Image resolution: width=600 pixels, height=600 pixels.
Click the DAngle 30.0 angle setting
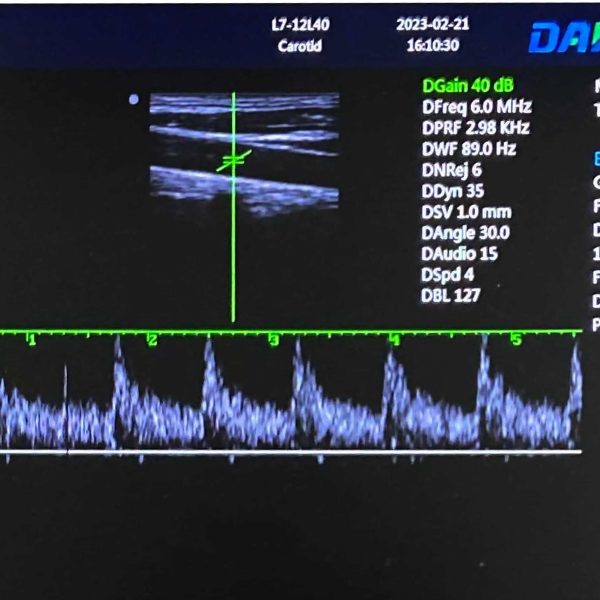[x=465, y=233]
